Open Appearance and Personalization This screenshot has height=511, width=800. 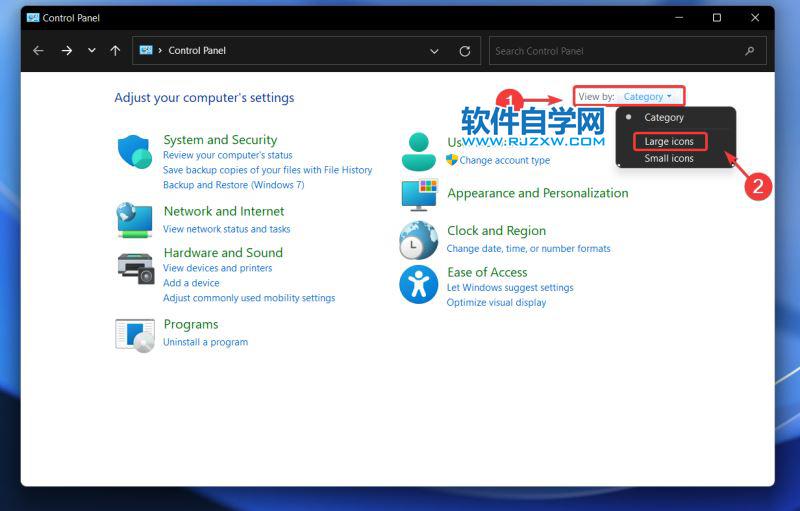click(x=538, y=193)
